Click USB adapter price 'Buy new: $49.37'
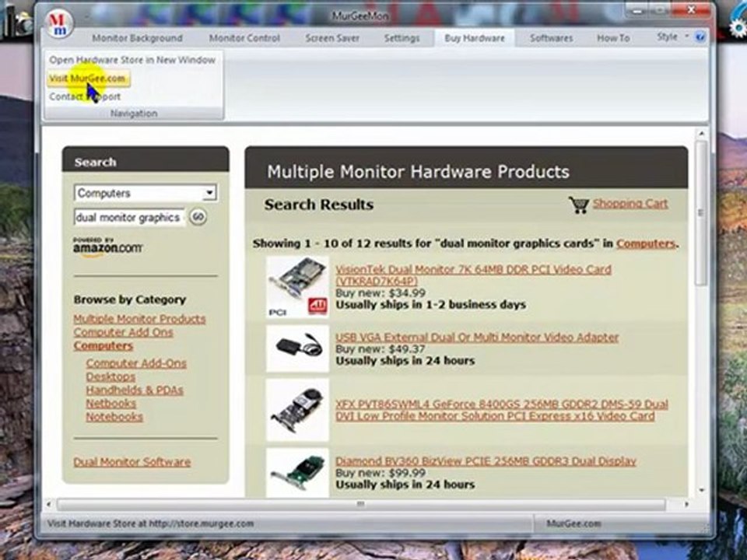The width and height of the screenshot is (747, 560). pos(381,349)
